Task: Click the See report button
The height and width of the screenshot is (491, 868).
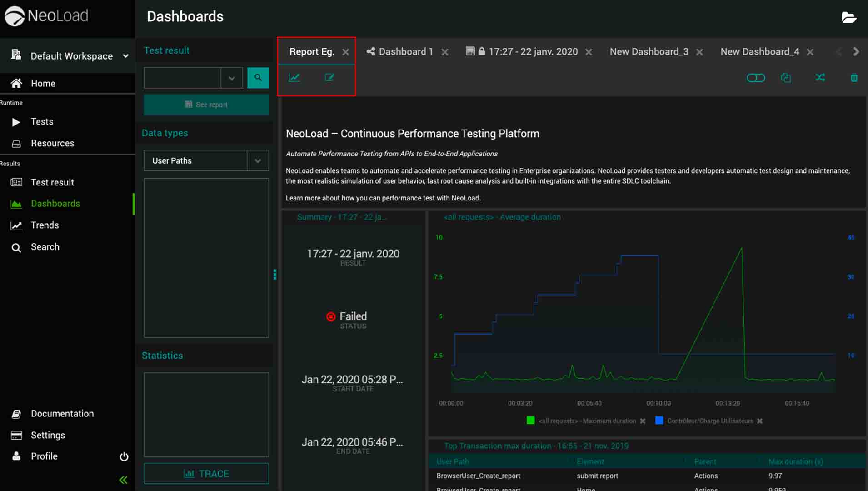Action: pos(206,105)
